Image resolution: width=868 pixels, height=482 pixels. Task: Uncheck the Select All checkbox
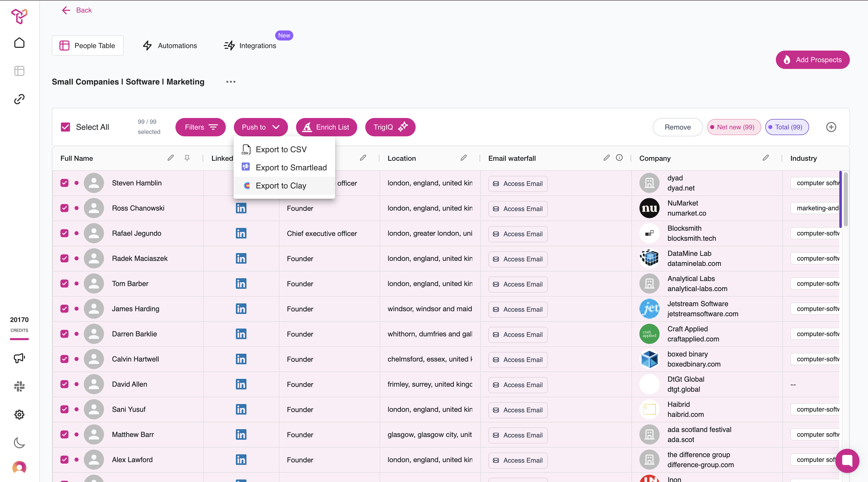(65, 127)
